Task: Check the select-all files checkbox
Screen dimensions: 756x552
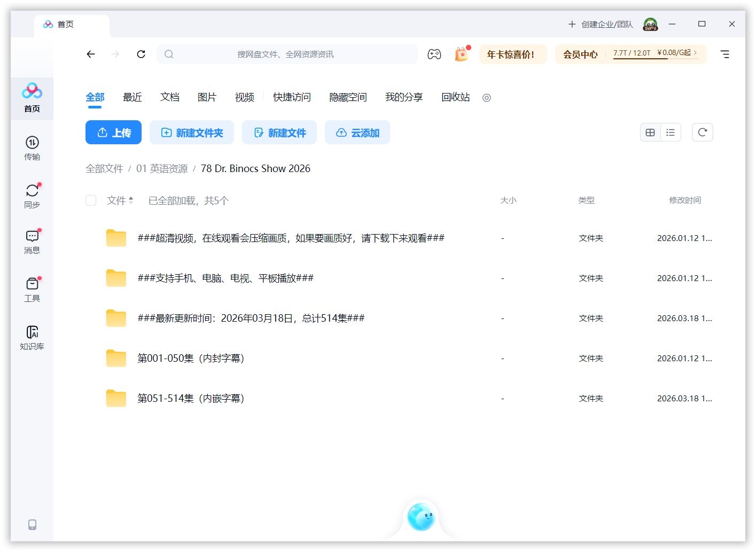Action: pyautogui.click(x=91, y=200)
